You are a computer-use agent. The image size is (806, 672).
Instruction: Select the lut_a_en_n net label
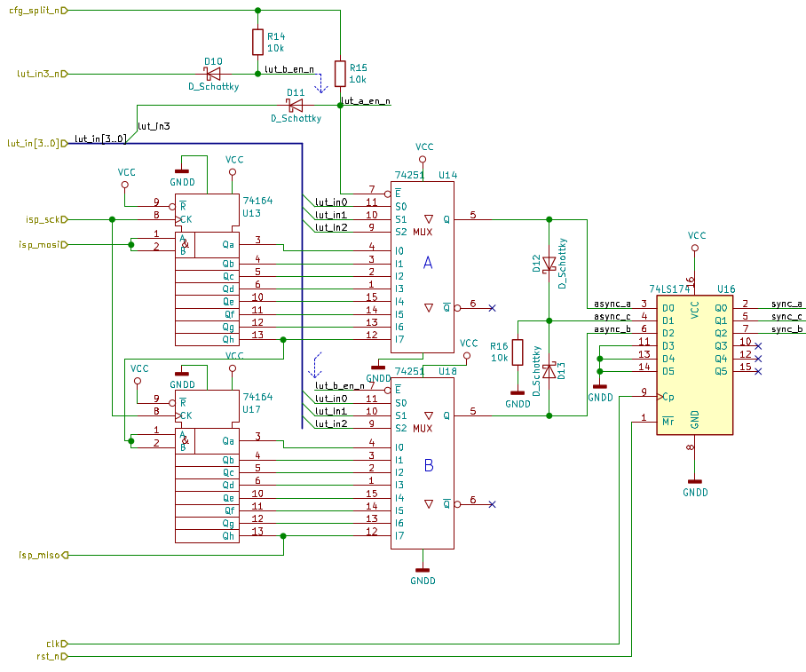(366, 101)
